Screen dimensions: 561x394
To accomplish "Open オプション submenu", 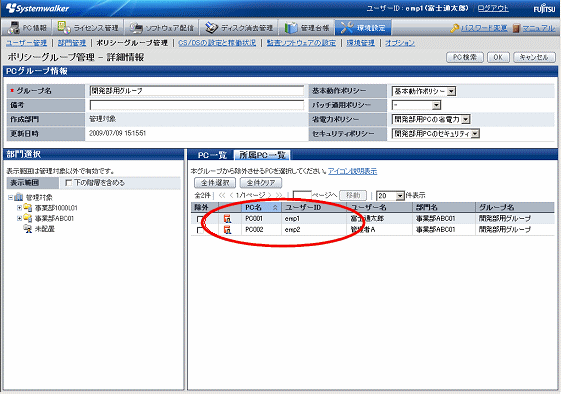I will (x=400, y=43).
